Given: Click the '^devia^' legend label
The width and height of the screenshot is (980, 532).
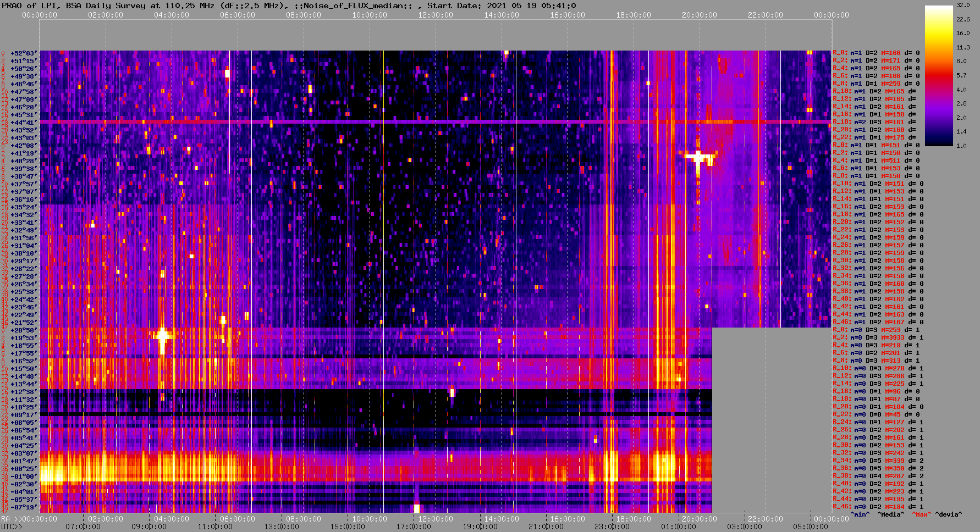Looking at the screenshot, I should click(949, 515).
